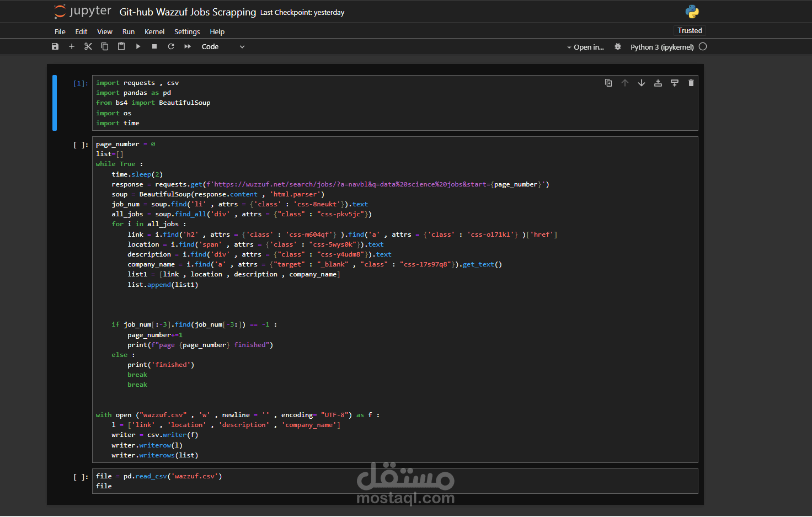Click the wuzzuf.net URL in requests.get

(350, 184)
